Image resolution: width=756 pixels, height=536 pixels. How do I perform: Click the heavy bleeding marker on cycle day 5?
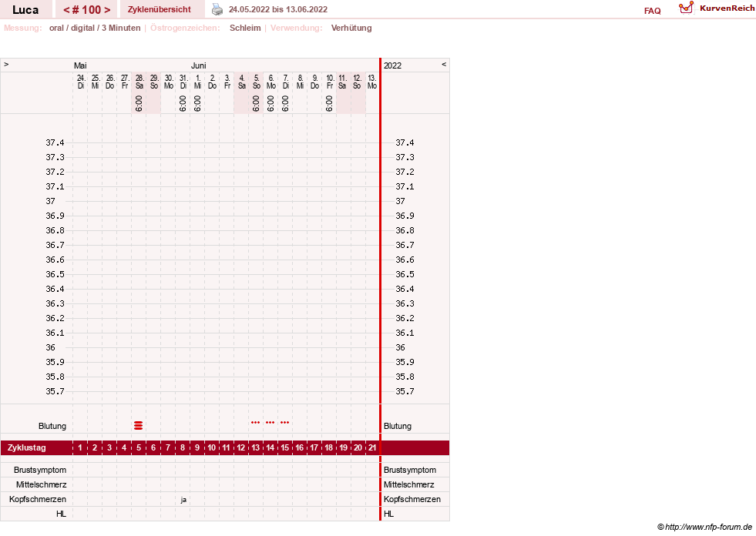coord(139,425)
